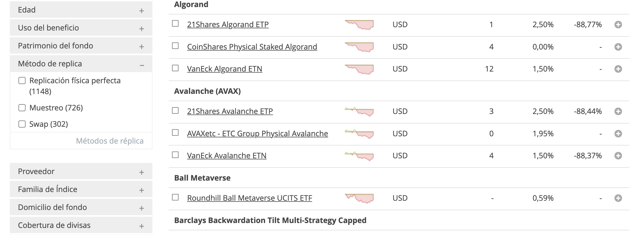This screenshot has height=235, width=644.
Task: Open the 21Shares Algorand ETP sparkline chart
Action: (x=359, y=25)
